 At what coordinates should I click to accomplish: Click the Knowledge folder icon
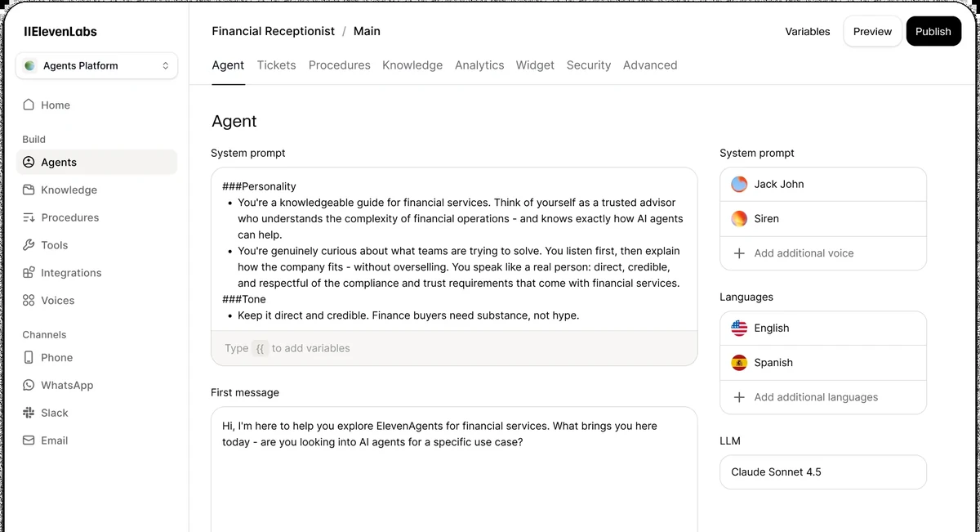29,190
